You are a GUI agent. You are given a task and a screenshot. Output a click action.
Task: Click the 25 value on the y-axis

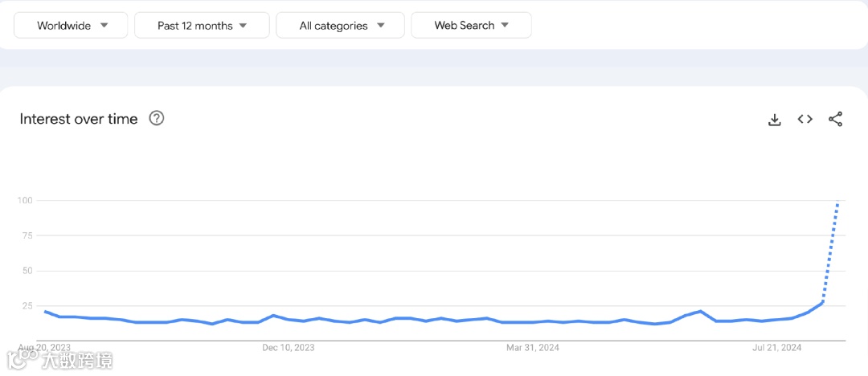coord(26,306)
